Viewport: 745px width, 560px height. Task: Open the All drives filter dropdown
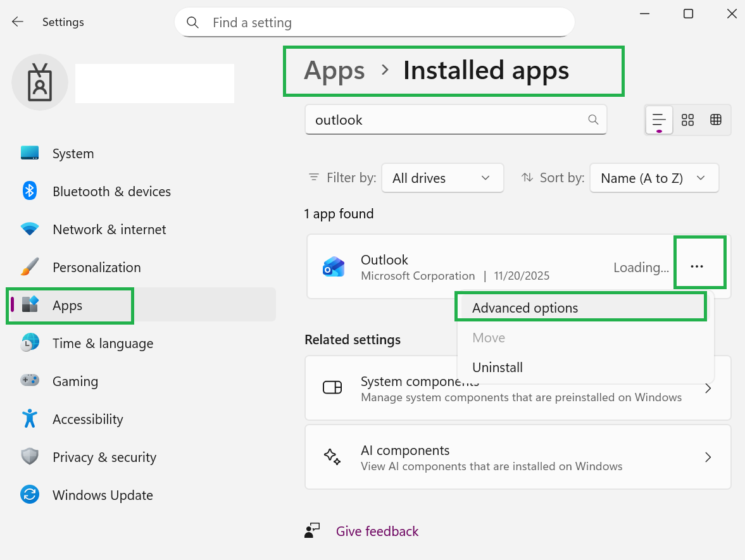tap(442, 178)
